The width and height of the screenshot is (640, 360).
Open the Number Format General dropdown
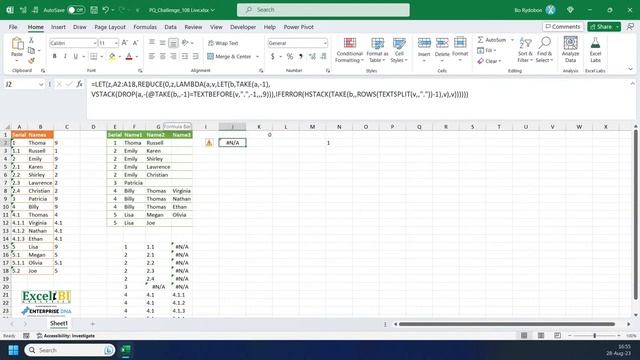point(325,43)
